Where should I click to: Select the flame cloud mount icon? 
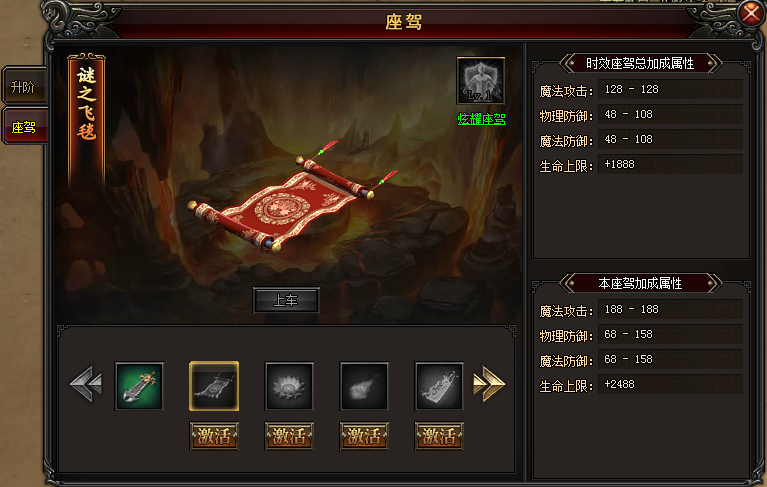364,386
